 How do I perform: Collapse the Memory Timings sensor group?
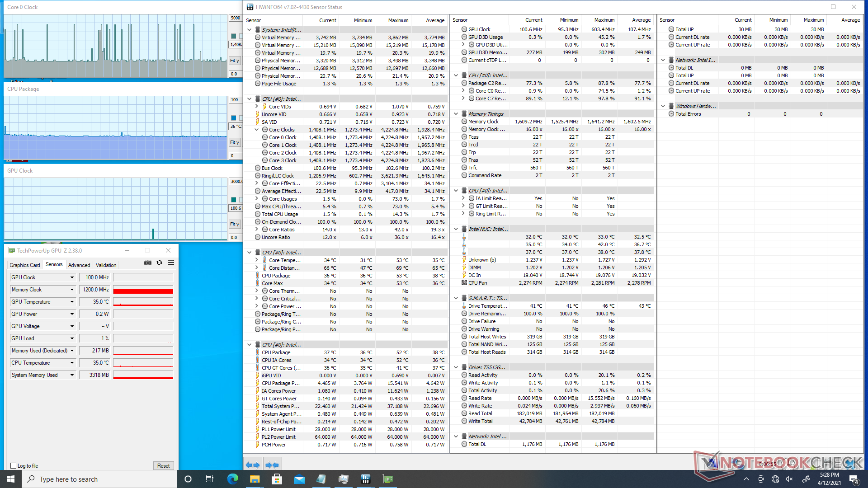click(x=456, y=114)
